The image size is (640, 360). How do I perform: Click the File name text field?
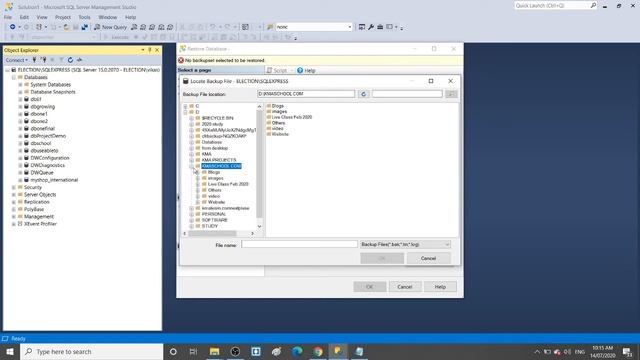tap(299, 244)
